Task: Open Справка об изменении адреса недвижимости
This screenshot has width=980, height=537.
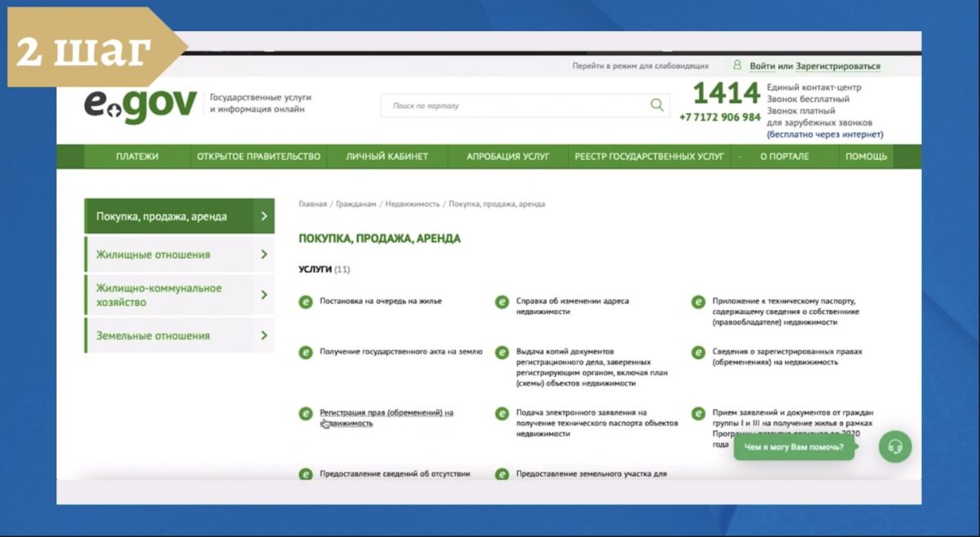Action: coord(572,306)
